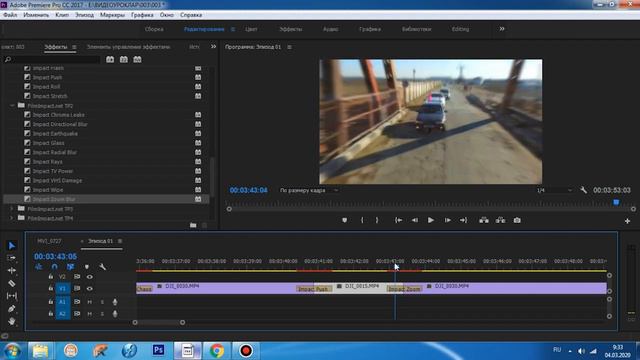The image size is (640, 360).
Task: Toggle lock on track V2
Action: tap(51, 277)
